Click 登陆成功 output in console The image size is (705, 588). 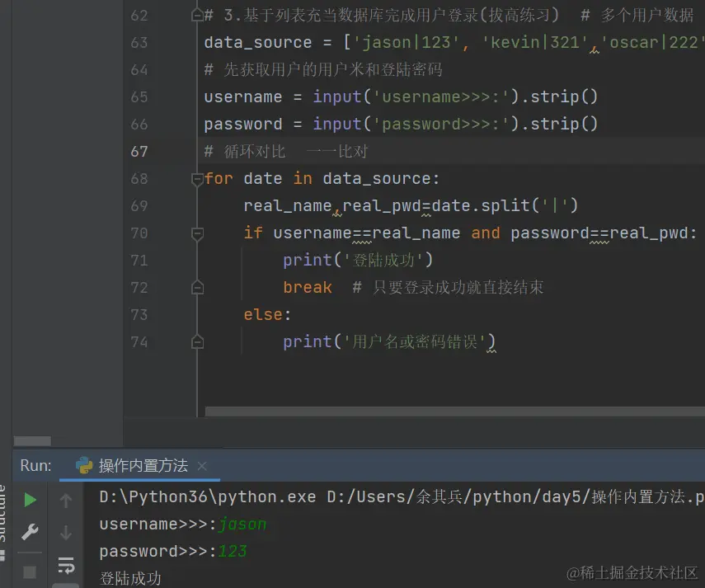pyautogui.click(x=130, y=578)
